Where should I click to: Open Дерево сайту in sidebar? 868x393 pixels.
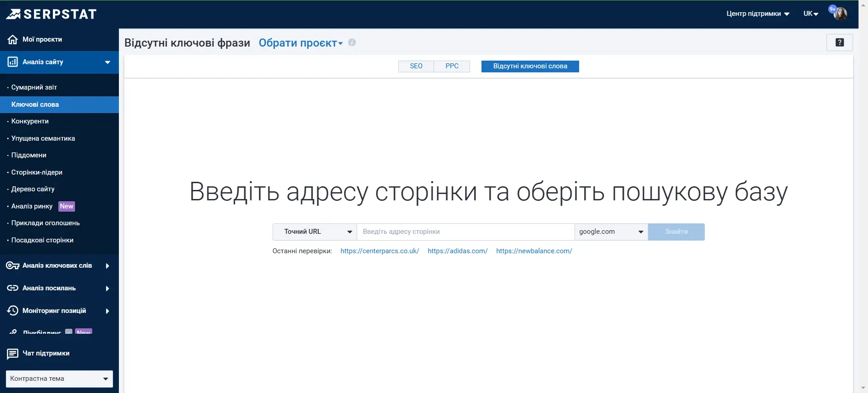(x=33, y=189)
